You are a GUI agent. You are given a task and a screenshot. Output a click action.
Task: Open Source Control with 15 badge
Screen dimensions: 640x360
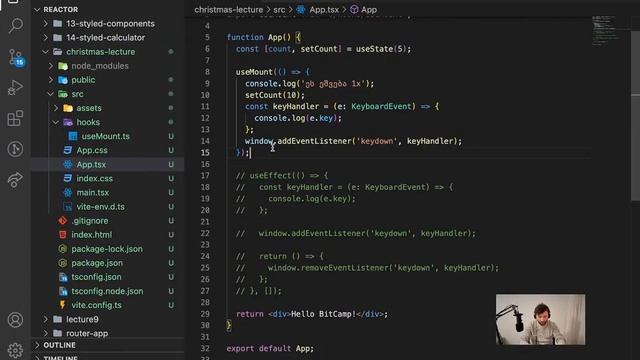(16, 57)
